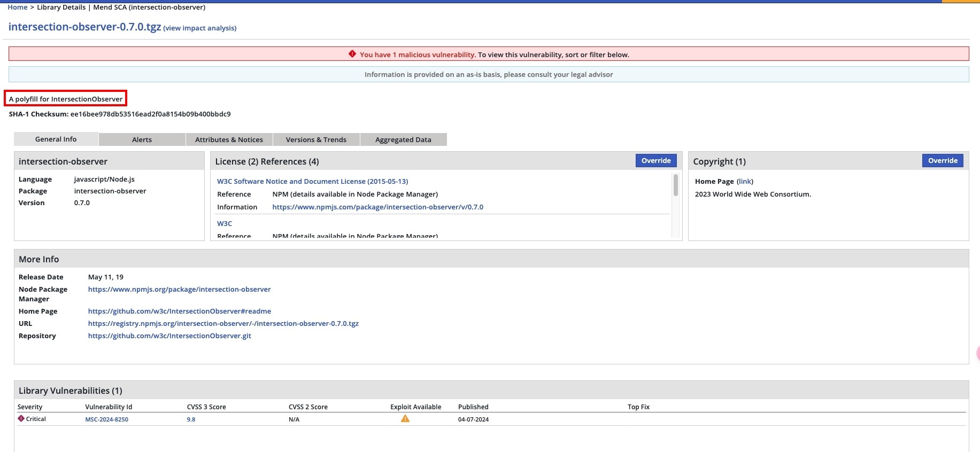Open the npmjs.com package v/0.7.0 information link
980x452 pixels.
[377, 207]
